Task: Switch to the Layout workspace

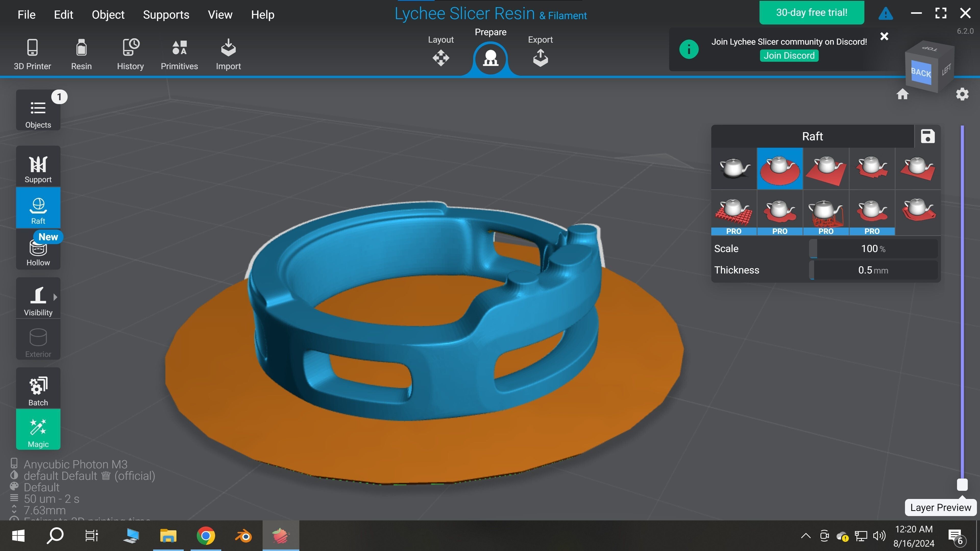Action: 440,51
